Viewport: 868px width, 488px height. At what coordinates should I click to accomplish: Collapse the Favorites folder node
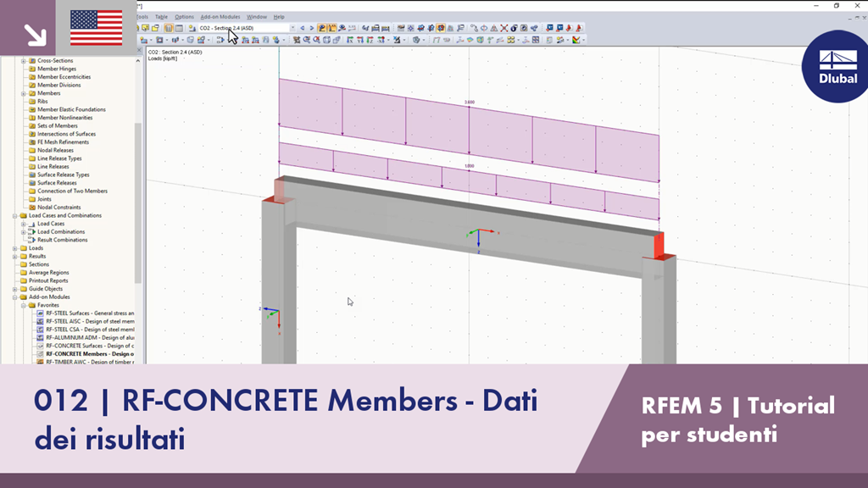click(x=23, y=305)
